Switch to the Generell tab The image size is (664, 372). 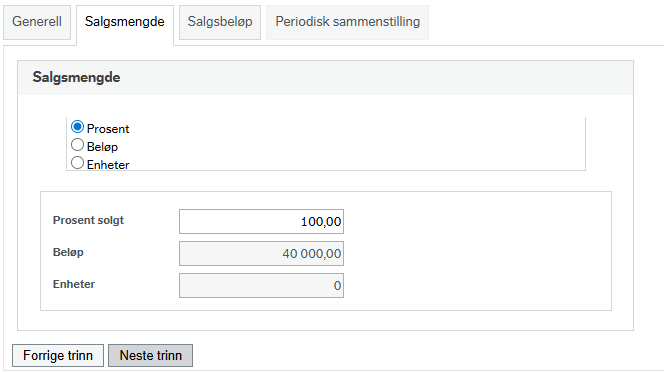(37, 22)
